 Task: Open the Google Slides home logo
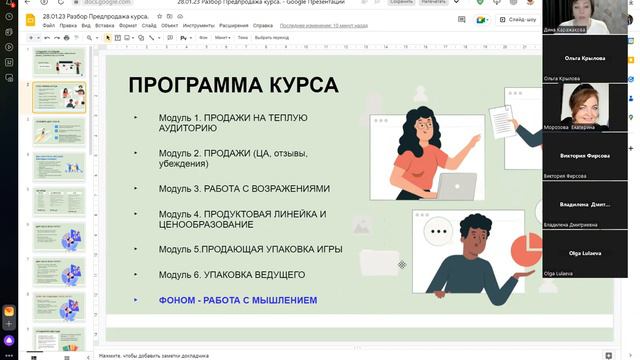point(31,20)
